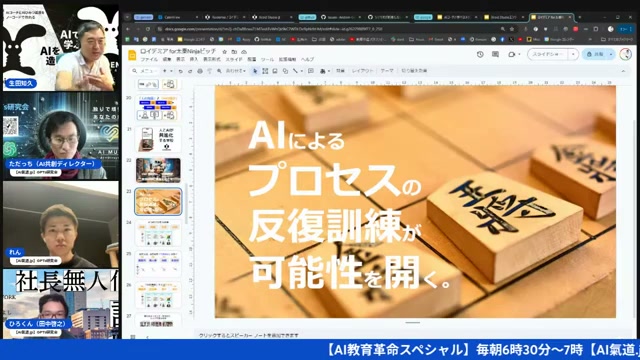Click the browser back arrow
The image size is (640, 360).
(x=128, y=29)
